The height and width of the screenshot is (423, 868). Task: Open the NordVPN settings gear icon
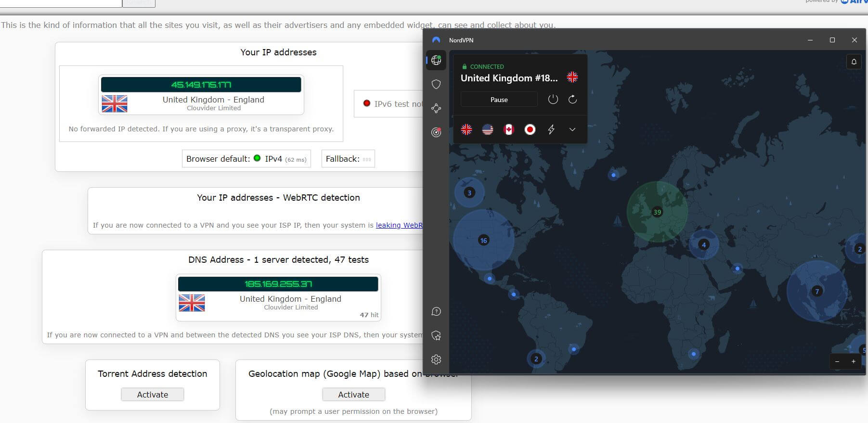[x=436, y=359]
